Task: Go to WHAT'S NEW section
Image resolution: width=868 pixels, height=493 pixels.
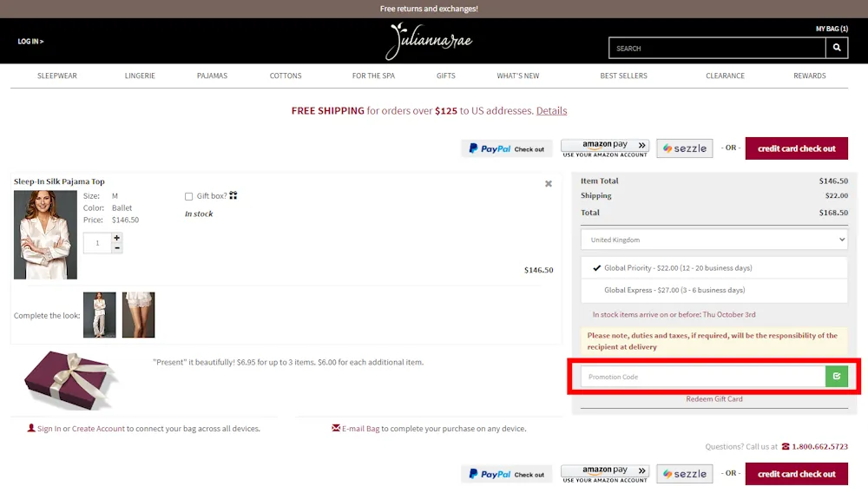Action: [517, 76]
